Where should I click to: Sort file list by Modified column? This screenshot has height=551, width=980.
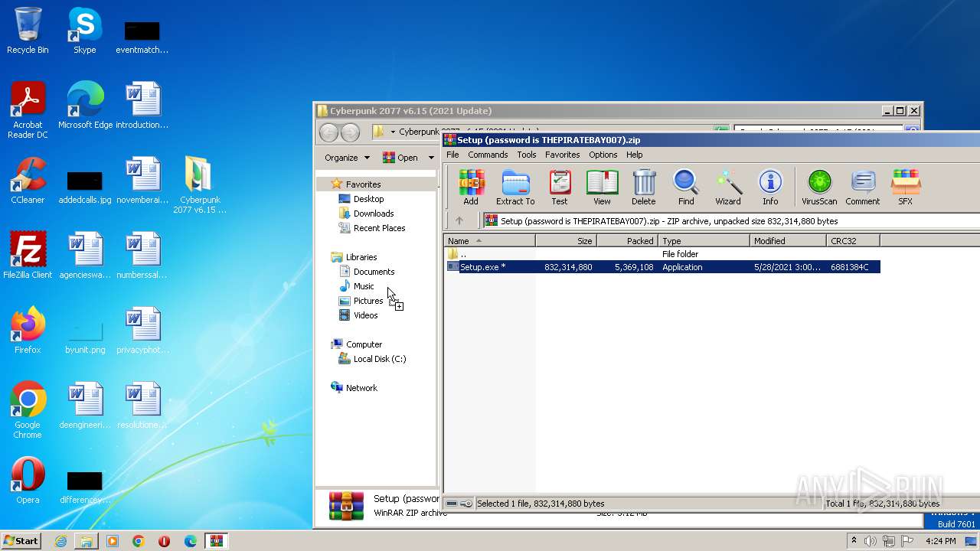(x=788, y=240)
